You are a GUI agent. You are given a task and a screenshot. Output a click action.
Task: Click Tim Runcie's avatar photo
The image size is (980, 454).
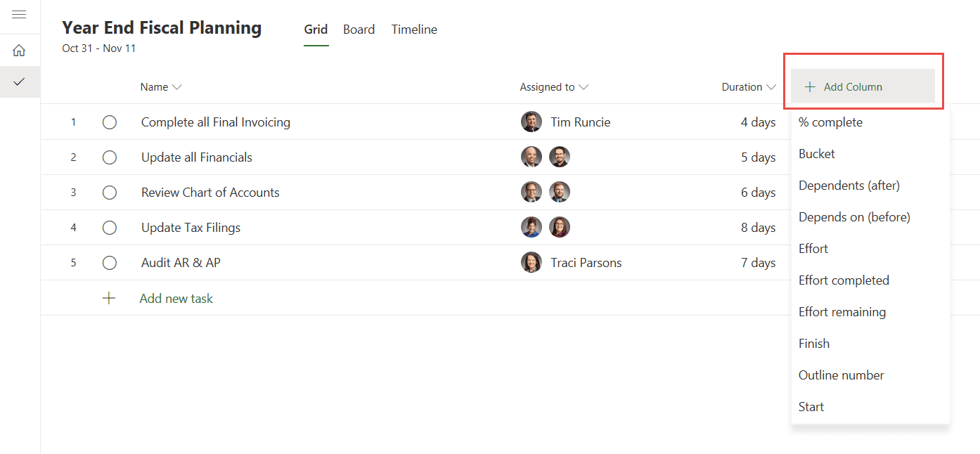click(531, 122)
